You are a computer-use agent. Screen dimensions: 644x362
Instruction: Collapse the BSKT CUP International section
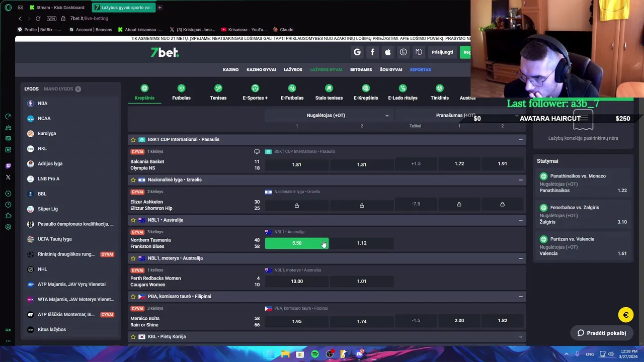click(x=521, y=140)
